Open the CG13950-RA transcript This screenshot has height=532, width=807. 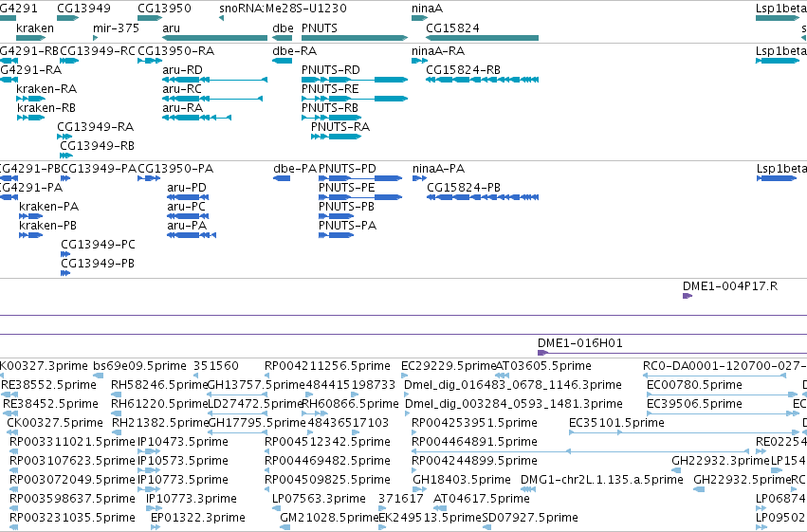click(150, 61)
